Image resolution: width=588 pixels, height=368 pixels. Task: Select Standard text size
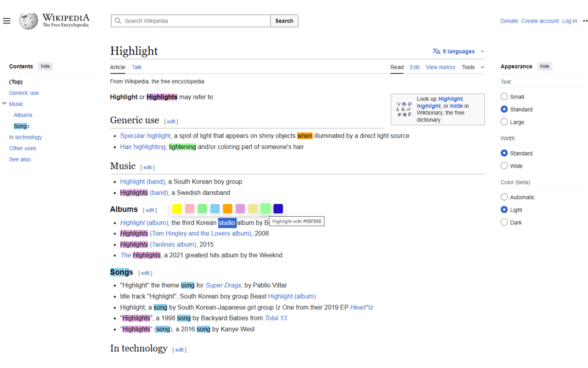pyautogui.click(x=504, y=109)
